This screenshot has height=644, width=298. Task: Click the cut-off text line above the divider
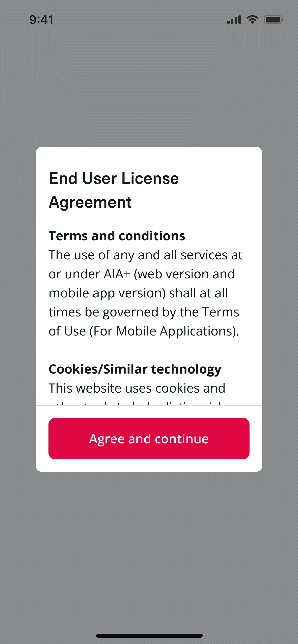[x=137, y=402]
